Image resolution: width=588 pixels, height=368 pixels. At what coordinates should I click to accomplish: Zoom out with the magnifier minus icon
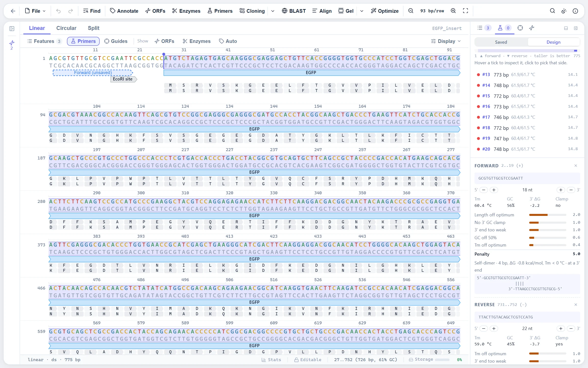coord(411,11)
